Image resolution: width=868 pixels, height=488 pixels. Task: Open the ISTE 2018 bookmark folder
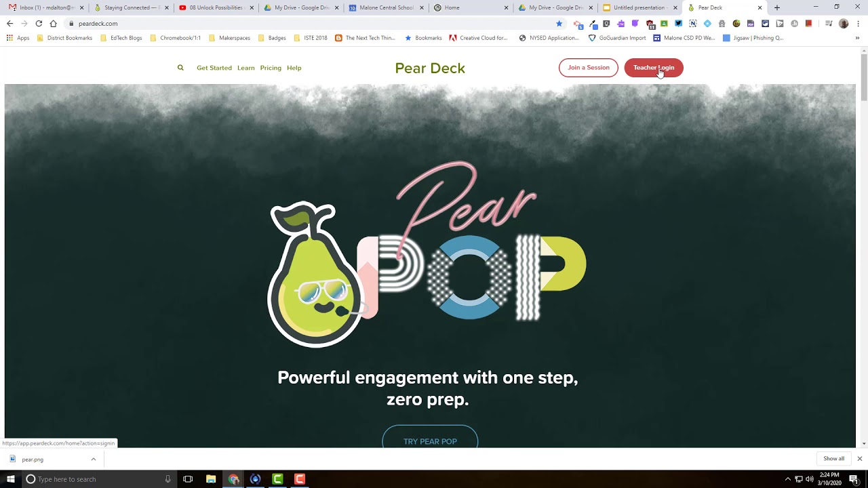(310, 38)
